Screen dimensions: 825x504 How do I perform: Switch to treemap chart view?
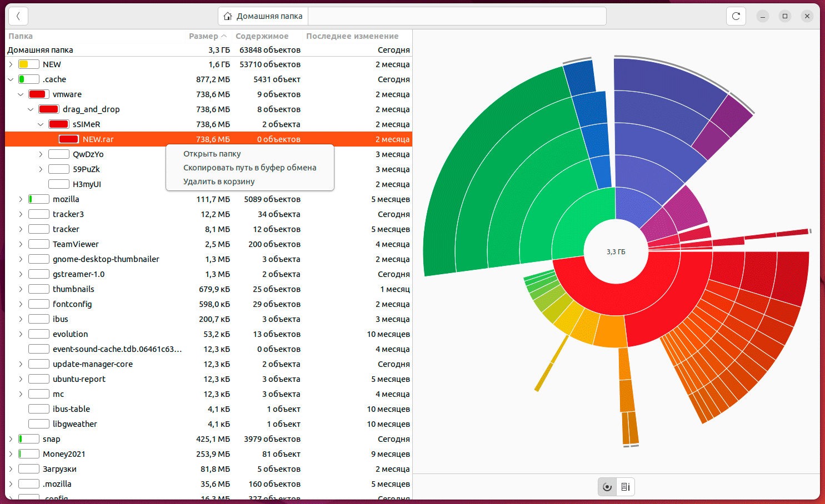coord(626,487)
